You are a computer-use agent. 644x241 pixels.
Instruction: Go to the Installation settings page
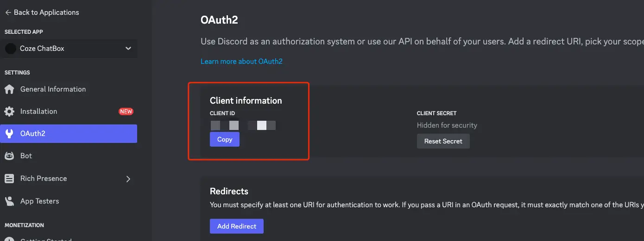tap(39, 111)
